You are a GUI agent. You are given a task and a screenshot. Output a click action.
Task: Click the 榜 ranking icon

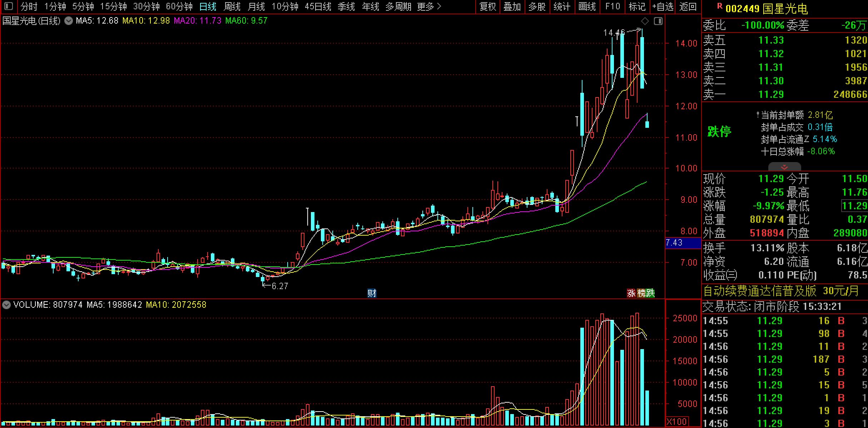coord(641,293)
